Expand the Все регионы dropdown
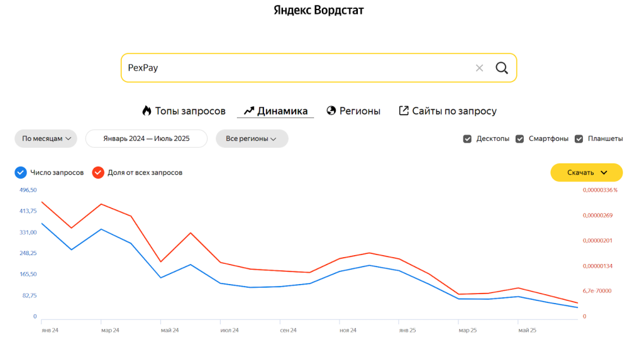Viewport: 644px width, 340px height. click(x=252, y=139)
